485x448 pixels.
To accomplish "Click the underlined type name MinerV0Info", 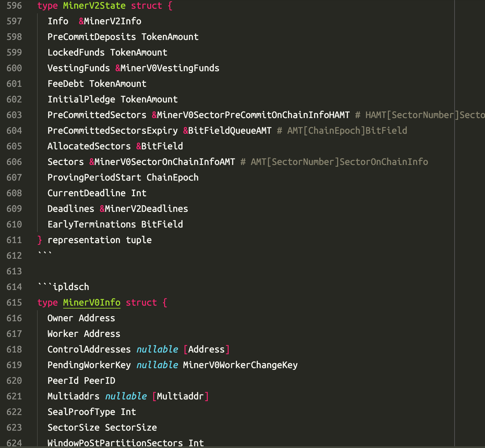I will click(92, 302).
